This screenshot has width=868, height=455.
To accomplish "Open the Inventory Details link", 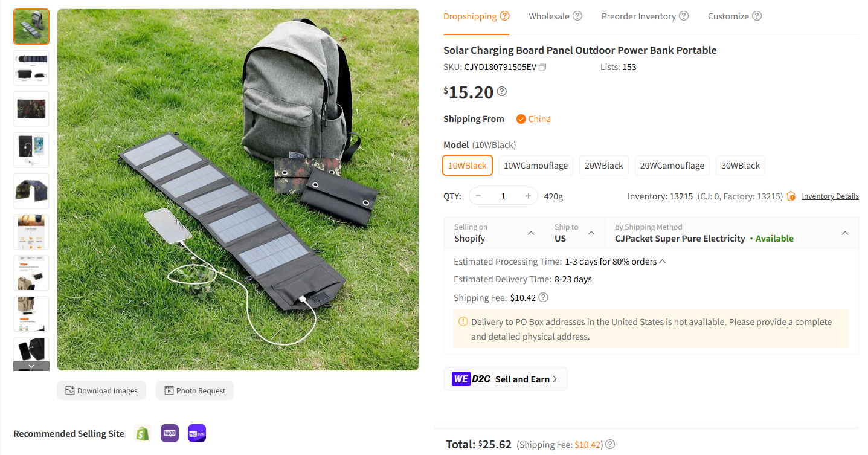I will point(830,196).
